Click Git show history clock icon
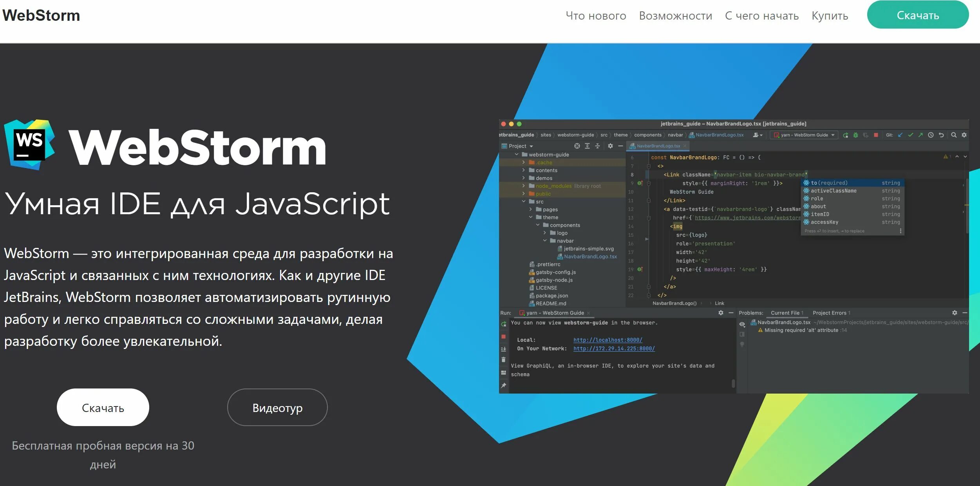The image size is (980, 486). [x=931, y=135]
